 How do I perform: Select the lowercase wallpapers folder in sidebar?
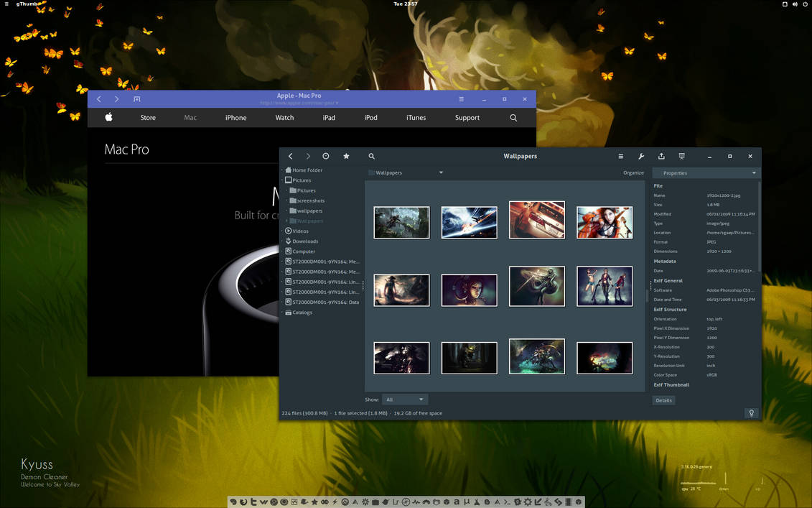309,211
